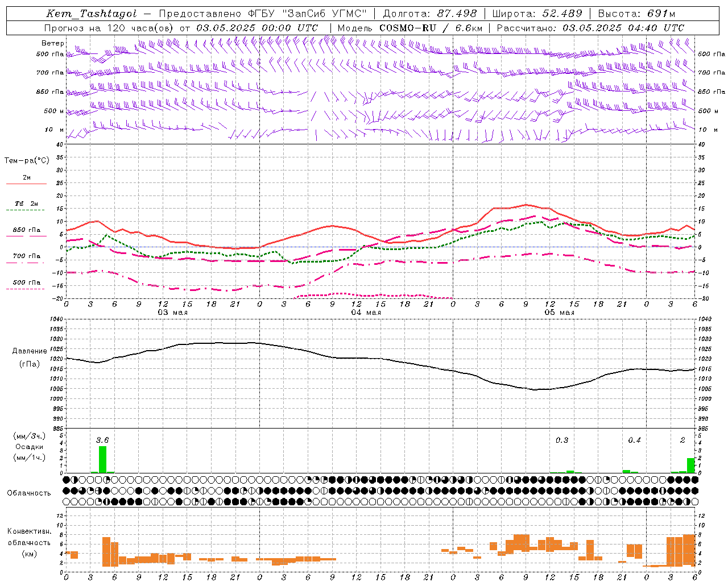The height and width of the screenshot is (582, 728).
Task: Click the '0.4' precipitation total value
Action: 634,440
